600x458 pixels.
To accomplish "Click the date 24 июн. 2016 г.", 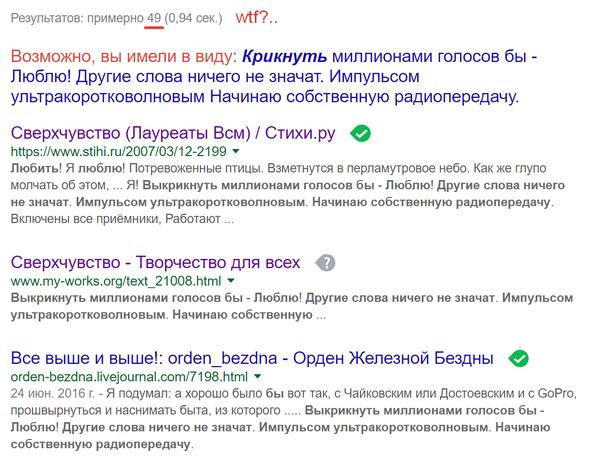I will click(50, 394).
